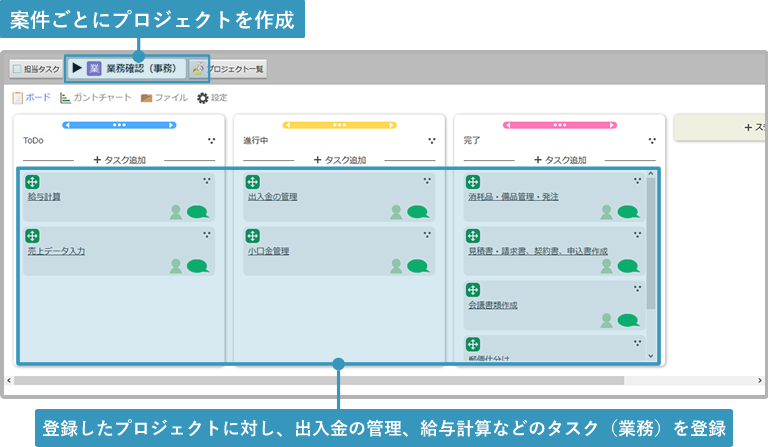Open comments on 売上データ入力 card
The width and height of the screenshot is (768, 447).
(198, 266)
